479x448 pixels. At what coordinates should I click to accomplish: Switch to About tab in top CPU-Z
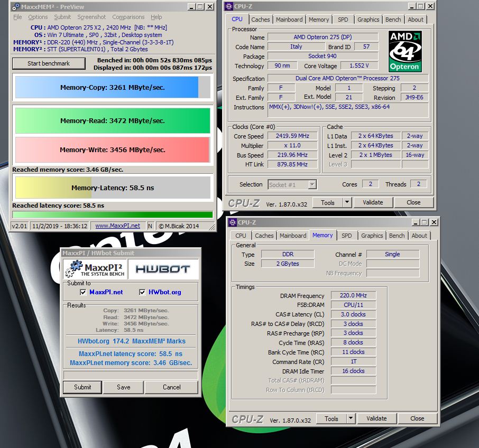(x=416, y=20)
